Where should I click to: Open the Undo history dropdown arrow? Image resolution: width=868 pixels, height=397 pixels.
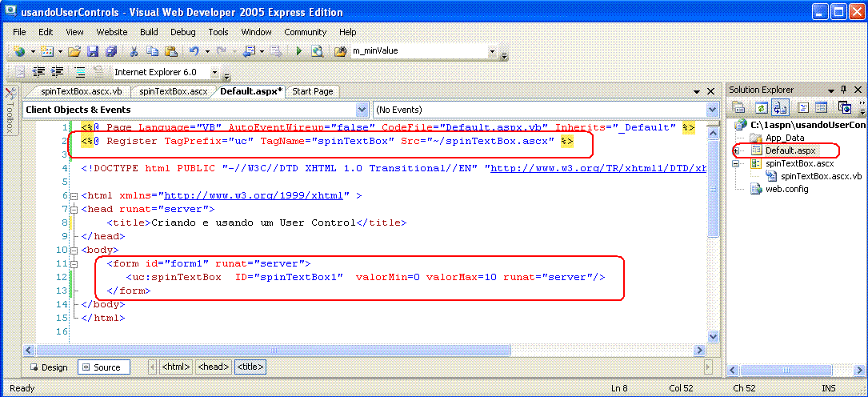(x=207, y=51)
